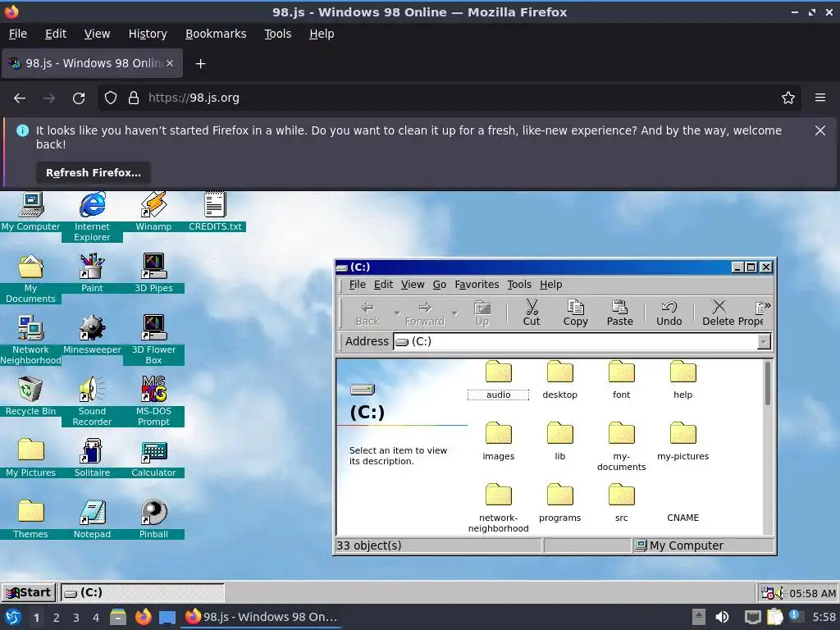Select the network-neighborhood folder

pyautogui.click(x=498, y=508)
